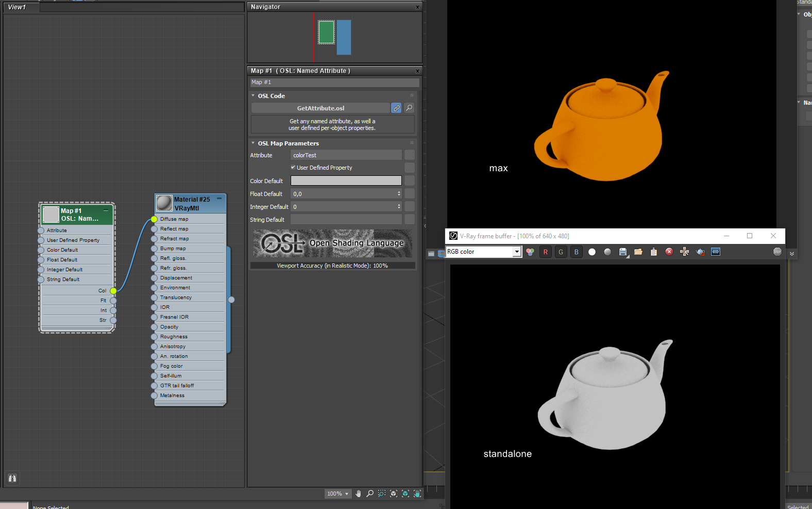Click Pan to Selected icon (cyan hand)
812x509 pixels.
tap(417, 494)
